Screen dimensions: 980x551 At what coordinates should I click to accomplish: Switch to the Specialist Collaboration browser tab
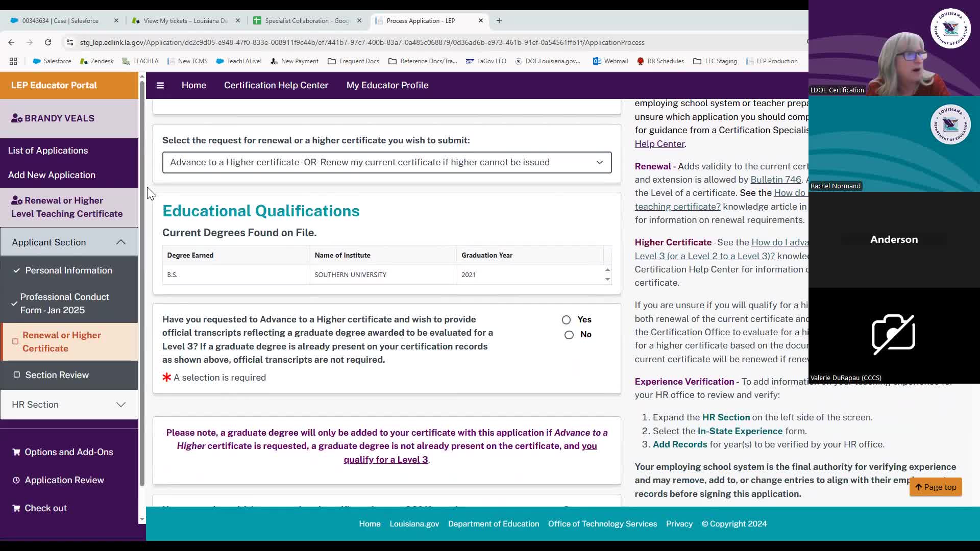tap(306, 20)
